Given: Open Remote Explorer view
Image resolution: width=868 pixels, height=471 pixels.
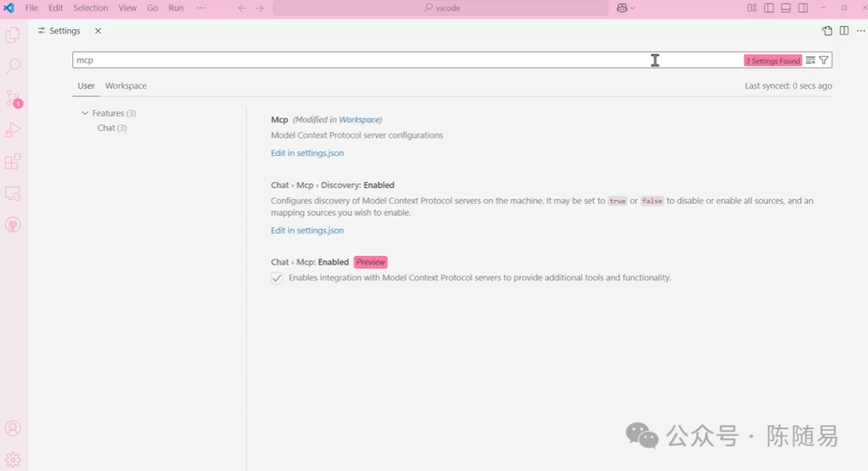Looking at the screenshot, I should 13,194.
